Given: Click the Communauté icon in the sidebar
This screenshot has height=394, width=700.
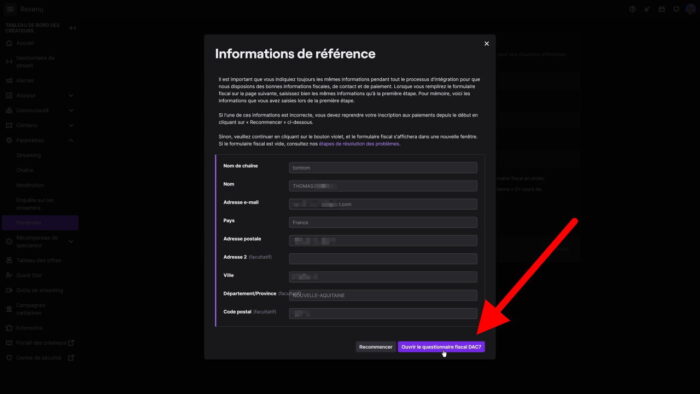Looking at the screenshot, I should pos(9,110).
